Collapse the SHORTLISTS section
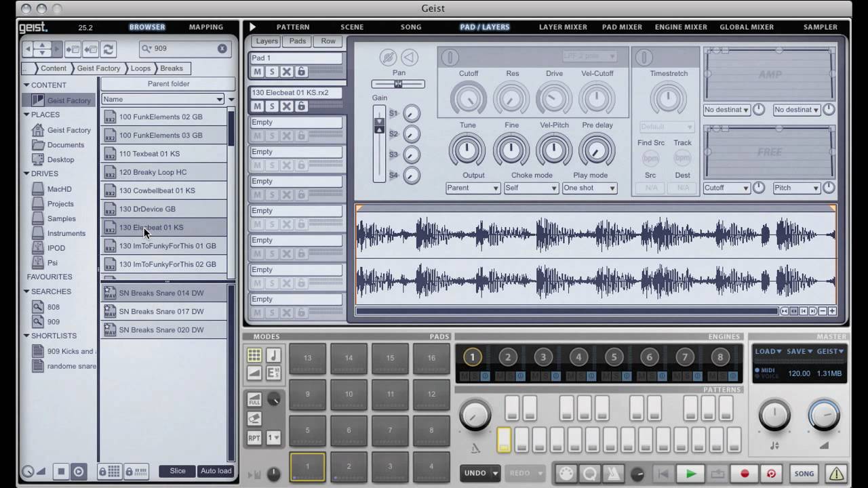868x488 pixels. tap(26, 335)
